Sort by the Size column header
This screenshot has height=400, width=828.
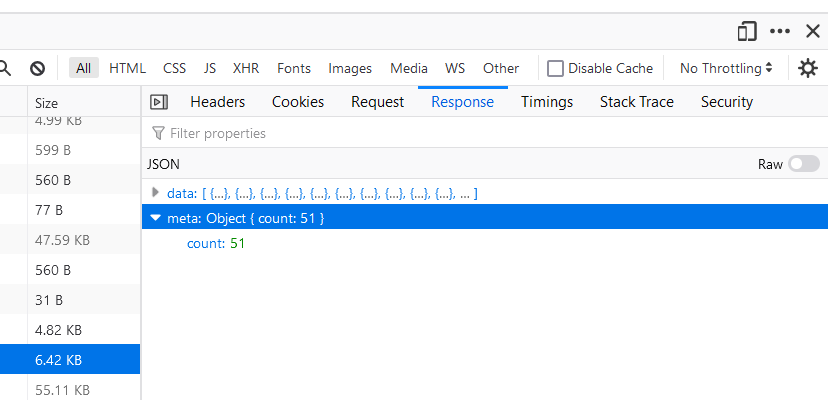(84, 103)
